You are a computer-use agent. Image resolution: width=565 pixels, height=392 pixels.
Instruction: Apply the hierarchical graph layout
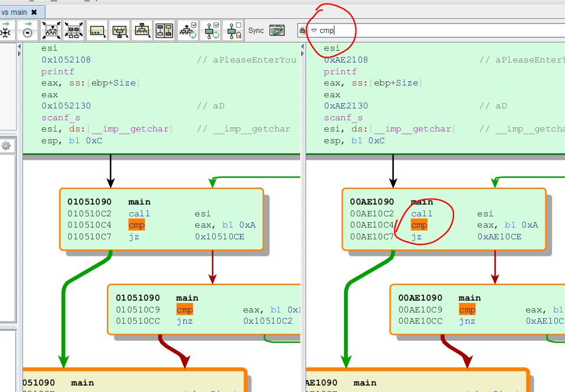120,31
